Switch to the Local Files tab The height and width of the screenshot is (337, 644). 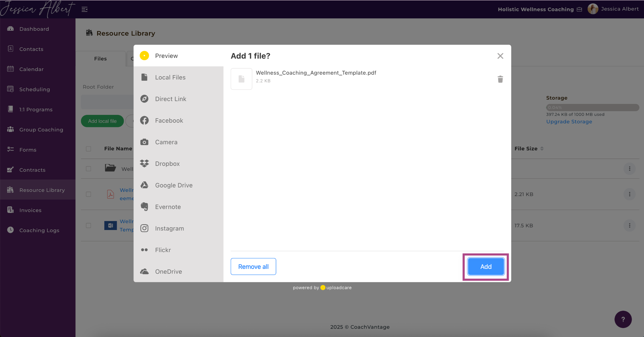pos(170,77)
